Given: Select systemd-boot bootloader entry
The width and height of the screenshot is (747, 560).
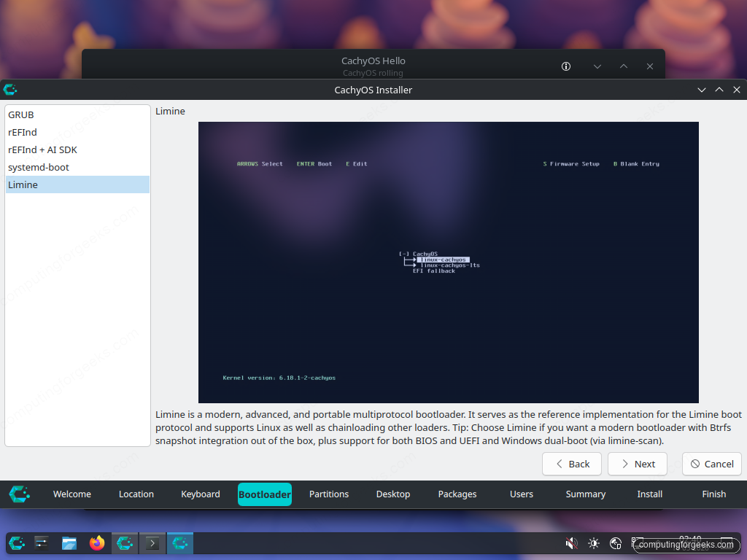Looking at the screenshot, I should pos(77,167).
